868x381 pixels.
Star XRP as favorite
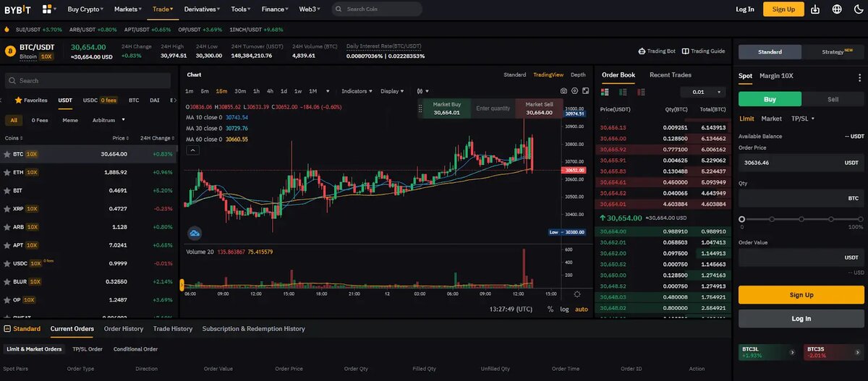pos(7,208)
